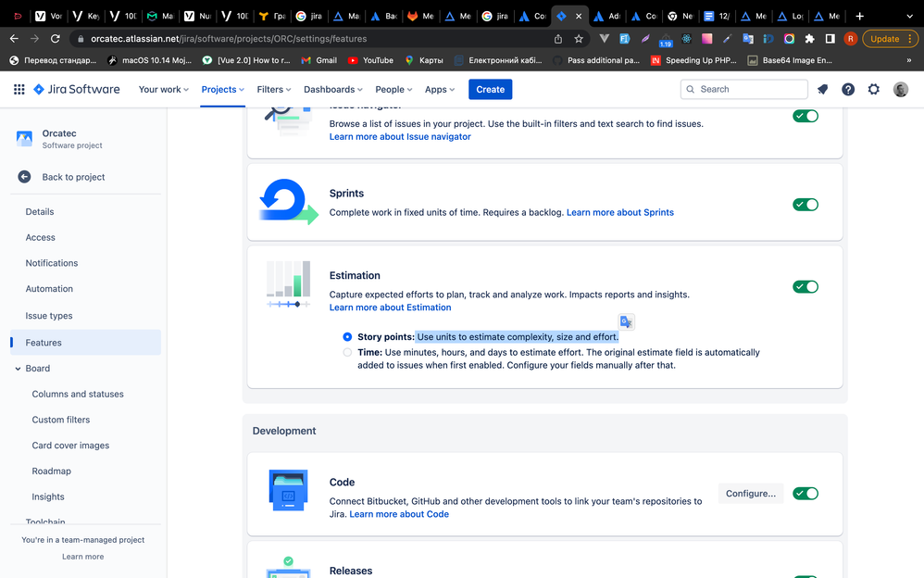Screen dimensions: 924x578
Task: Click the Orcatec project avatar icon
Action: (24, 139)
